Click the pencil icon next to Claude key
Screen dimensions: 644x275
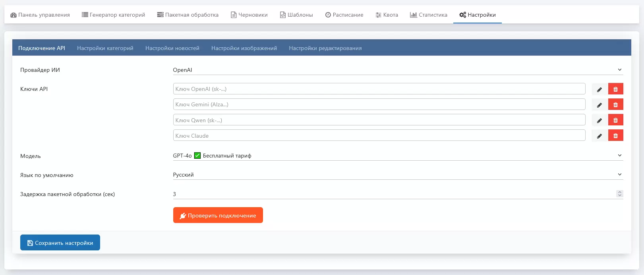(x=599, y=136)
